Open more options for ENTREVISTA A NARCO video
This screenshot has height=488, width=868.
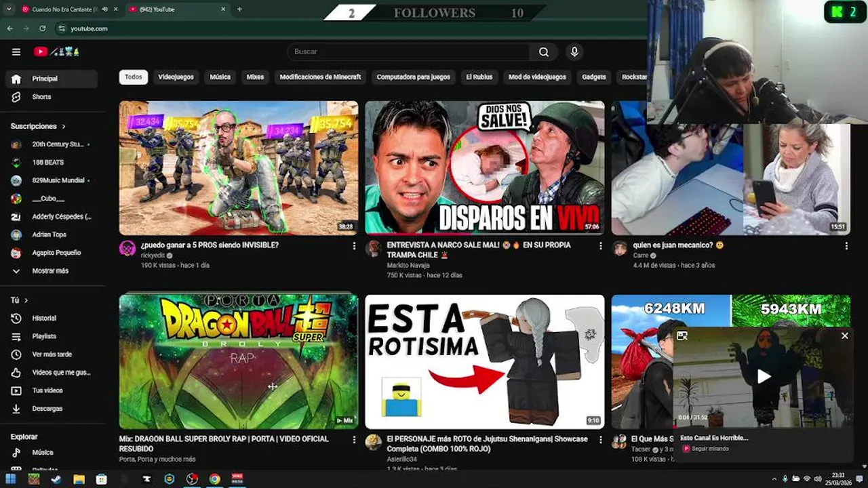[x=600, y=246]
